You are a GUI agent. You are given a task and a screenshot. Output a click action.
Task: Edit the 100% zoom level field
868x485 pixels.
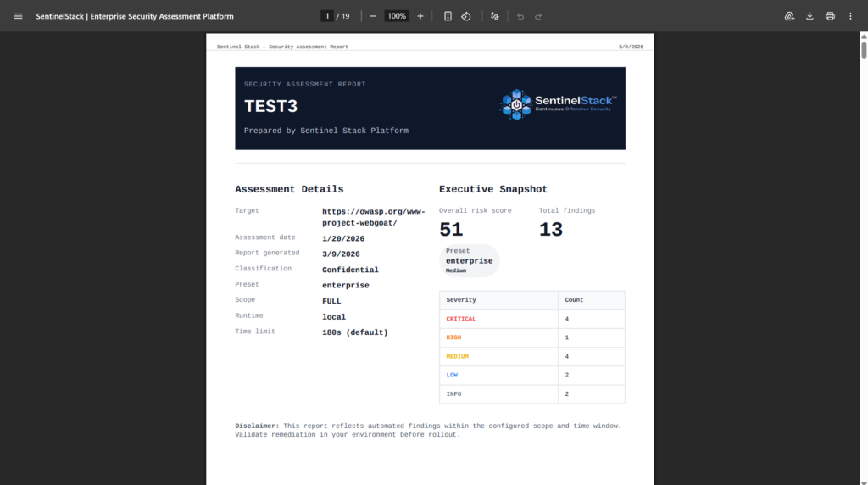[x=397, y=16]
